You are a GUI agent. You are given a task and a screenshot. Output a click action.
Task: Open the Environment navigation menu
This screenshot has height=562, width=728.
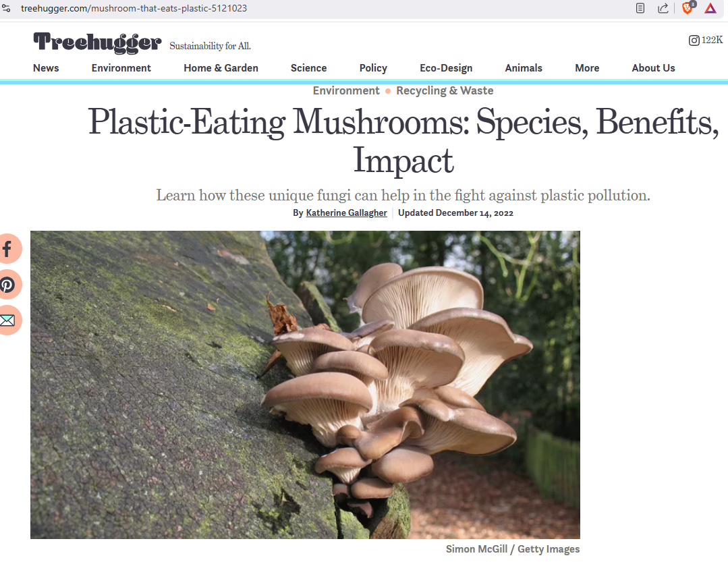point(121,67)
